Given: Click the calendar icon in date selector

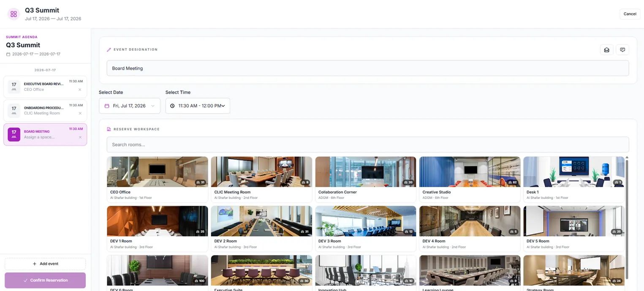Looking at the screenshot, I should coord(107,106).
